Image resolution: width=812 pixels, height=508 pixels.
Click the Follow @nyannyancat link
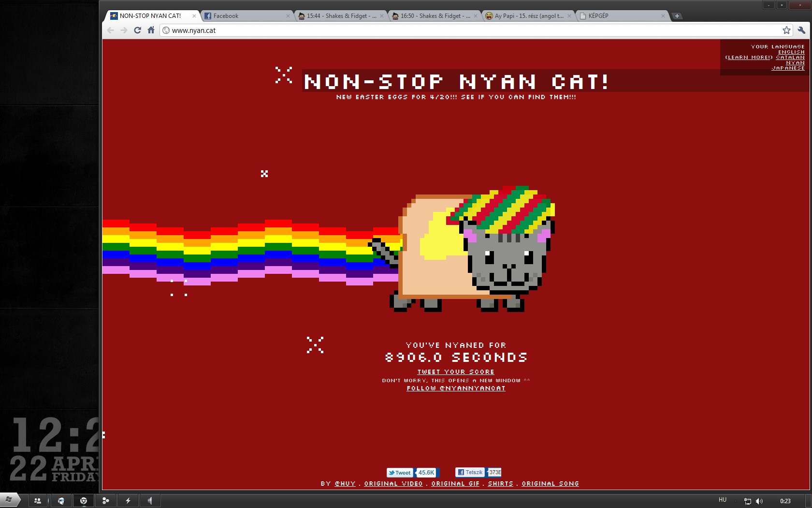[456, 388]
